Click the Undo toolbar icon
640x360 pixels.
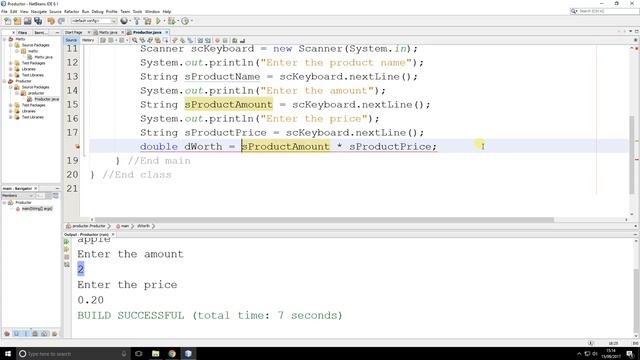(x=51, y=21)
